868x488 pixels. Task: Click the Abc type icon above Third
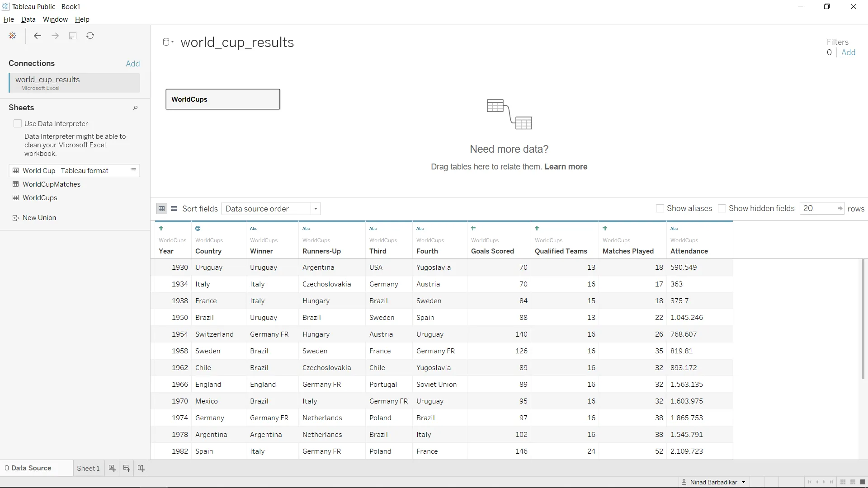coord(373,228)
